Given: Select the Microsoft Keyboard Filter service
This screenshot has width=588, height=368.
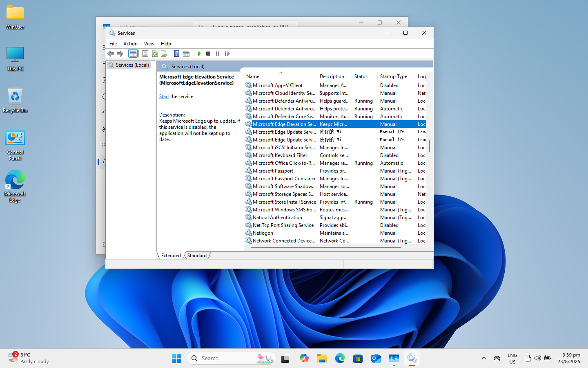Looking at the screenshot, I should [x=335, y=155].
